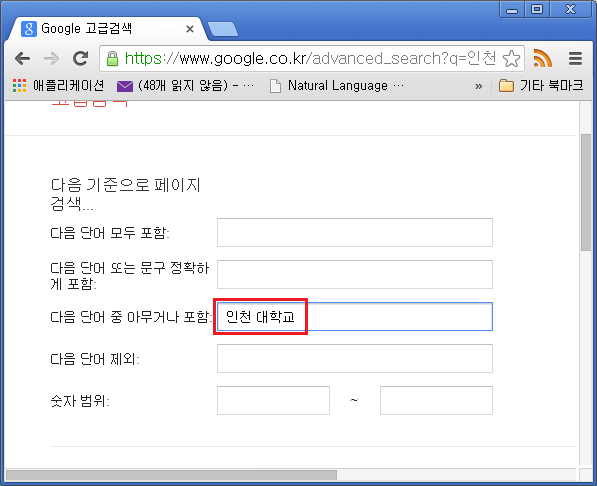597x486 pixels.
Task: Click the 다음 단어 제외 label
Action: pyautogui.click(x=95, y=359)
